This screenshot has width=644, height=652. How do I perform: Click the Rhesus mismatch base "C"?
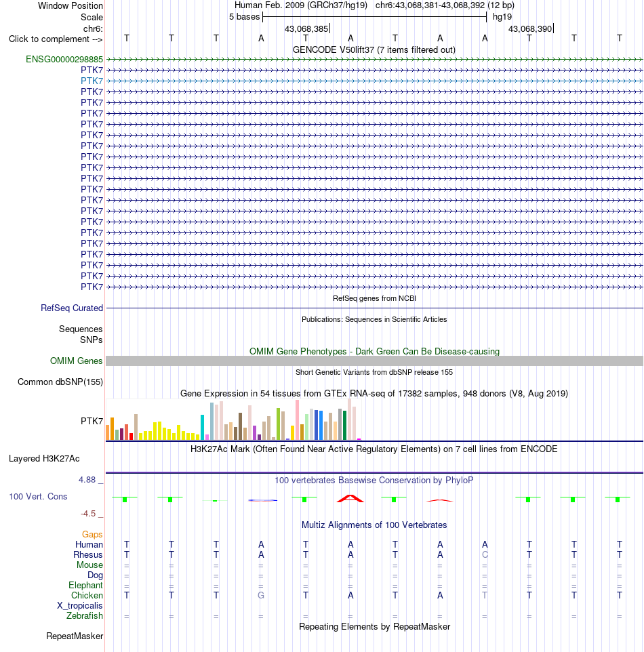[x=485, y=554]
